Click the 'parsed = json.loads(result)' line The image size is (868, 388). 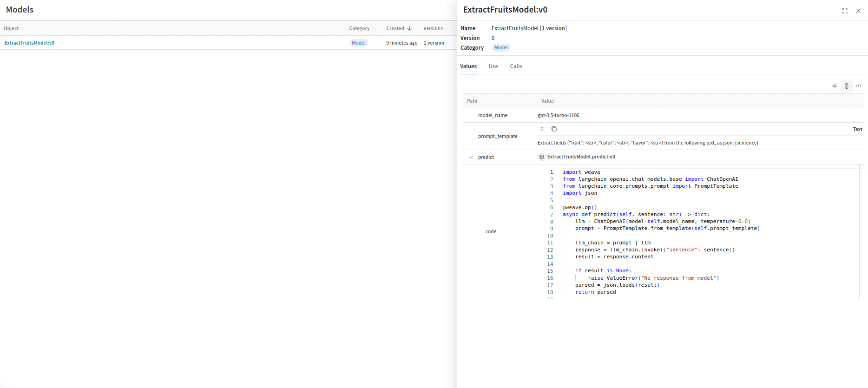[618, 285]
